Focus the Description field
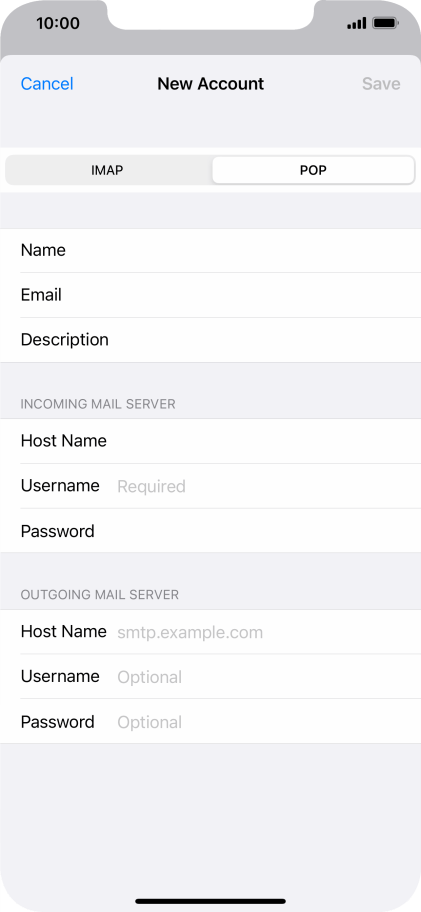The image size is (421, 912). [210, 340]
